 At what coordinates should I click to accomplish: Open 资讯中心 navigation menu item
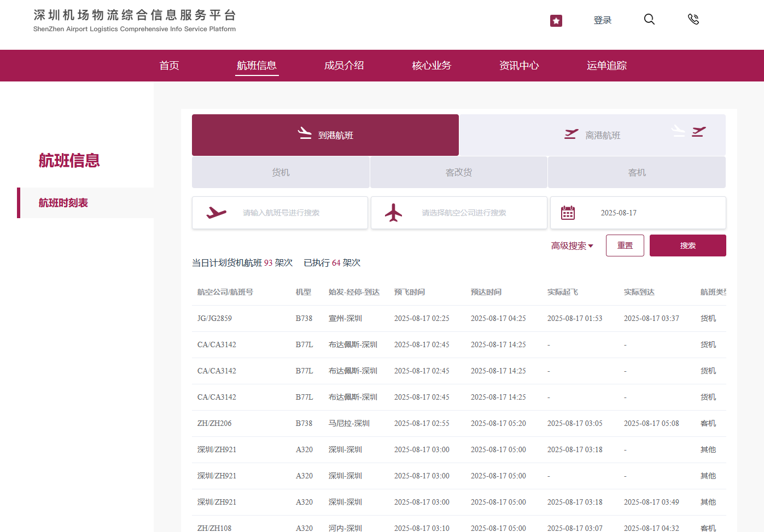[x=519, y=66]
